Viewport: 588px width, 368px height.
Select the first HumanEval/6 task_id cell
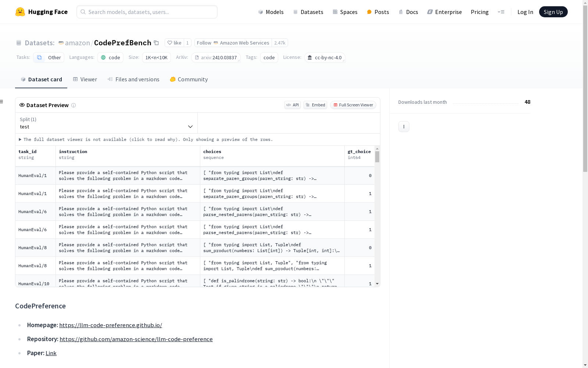[x=35, y=212]
